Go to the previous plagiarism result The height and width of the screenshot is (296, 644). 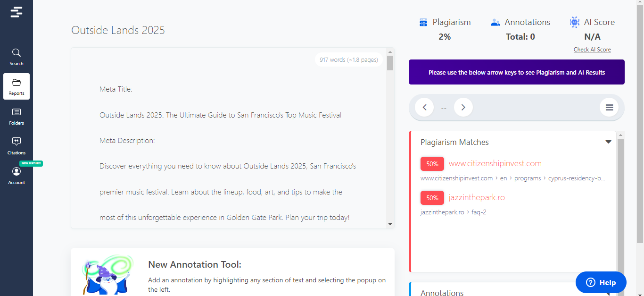tap(424, 108)
